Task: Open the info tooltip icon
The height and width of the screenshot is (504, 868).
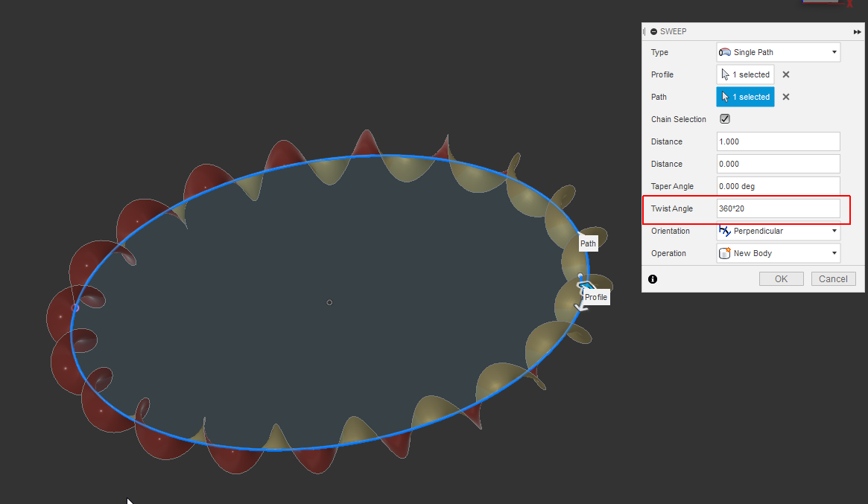Action: coord(653,278)
